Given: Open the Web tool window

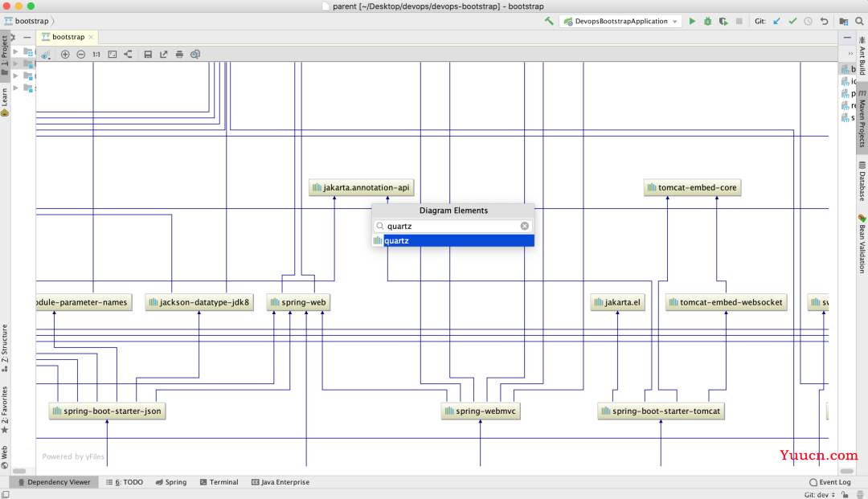Looking at the screenshot, I should [x=5, y=456].
